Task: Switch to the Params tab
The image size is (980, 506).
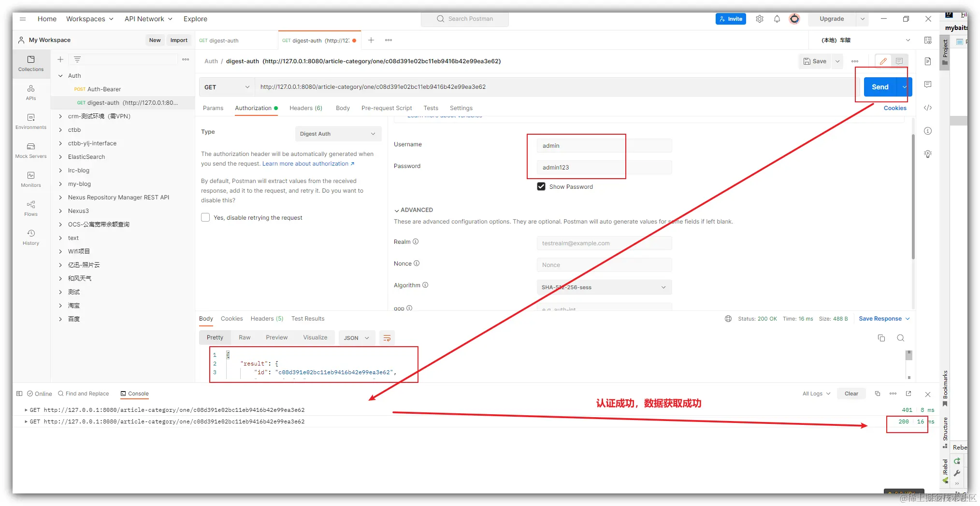Action: click(x=213, y=108)
